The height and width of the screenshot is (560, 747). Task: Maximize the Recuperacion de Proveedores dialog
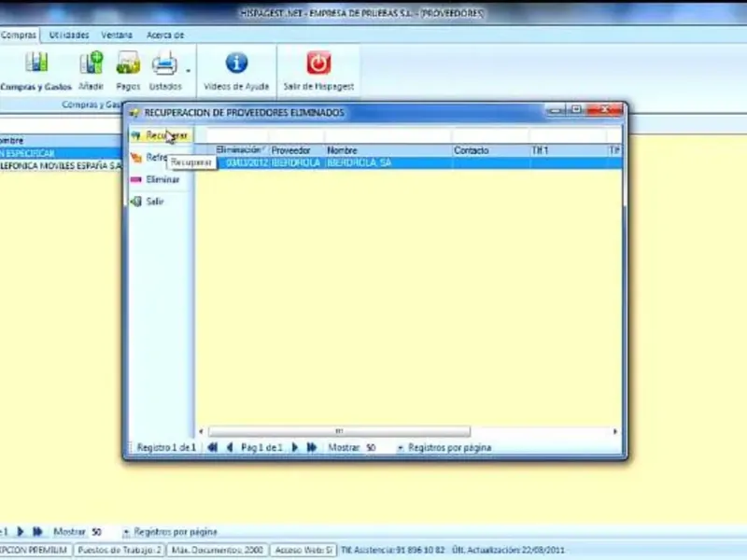pos(576,110)
